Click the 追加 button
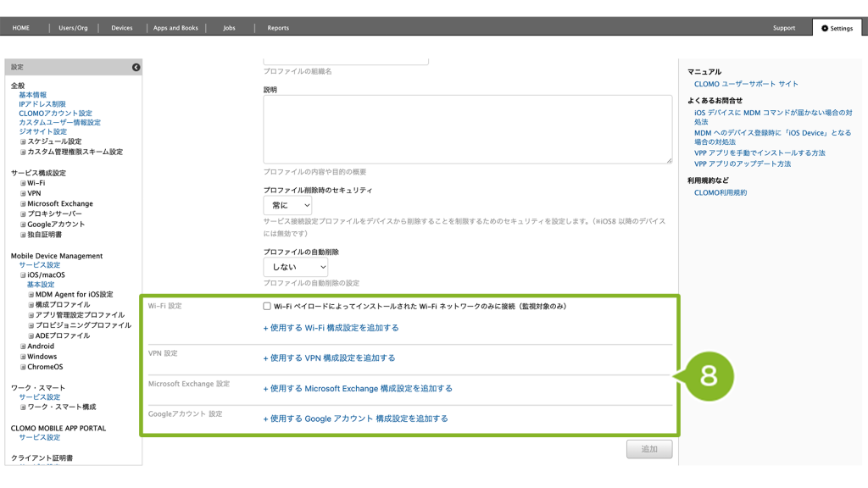 point(649,449)
